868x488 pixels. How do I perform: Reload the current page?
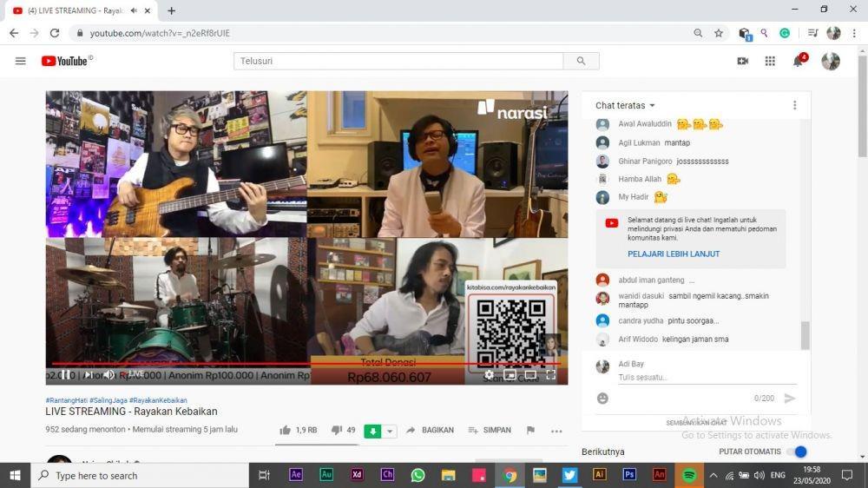[54, 33]
